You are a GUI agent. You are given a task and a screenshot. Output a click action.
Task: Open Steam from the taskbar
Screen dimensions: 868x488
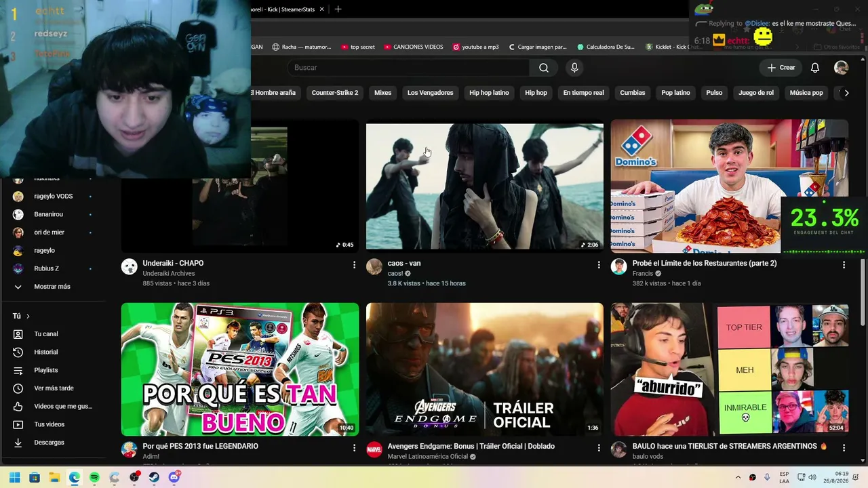pyautogui.click(x=154, y=477)
